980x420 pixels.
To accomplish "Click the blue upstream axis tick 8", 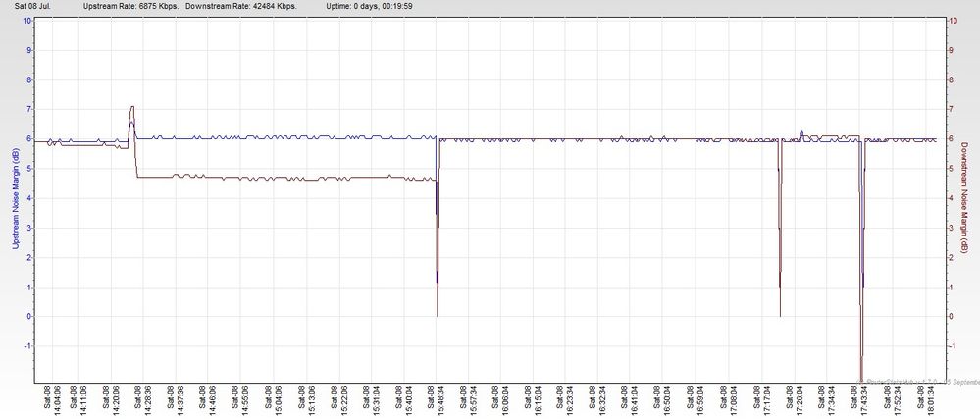I will click(x=28, y=80).
